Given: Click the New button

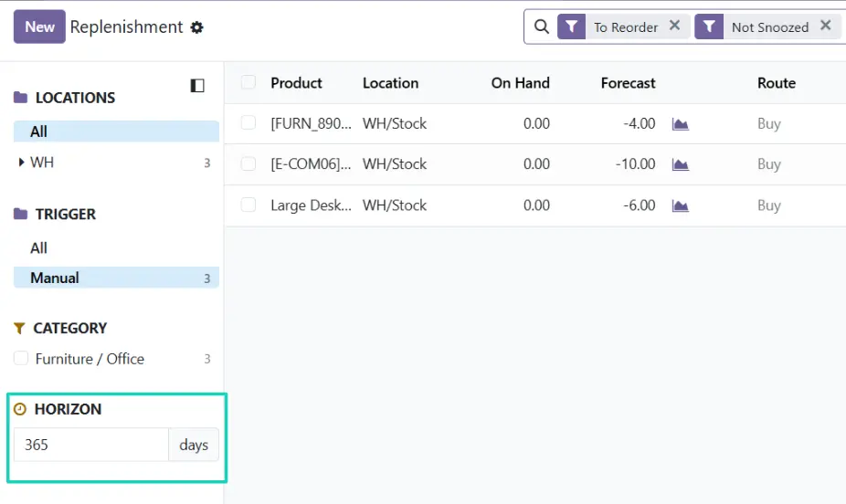Looking at the screenshot, I should pyautogui.click(x=39, y=27).
